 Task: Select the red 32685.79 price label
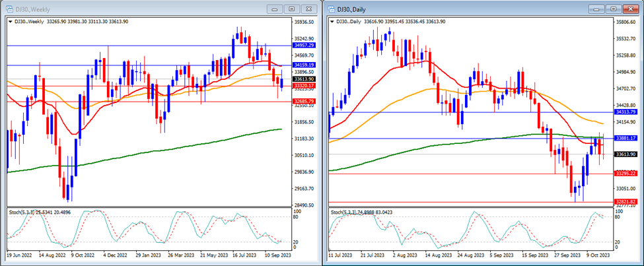[304, 101]
